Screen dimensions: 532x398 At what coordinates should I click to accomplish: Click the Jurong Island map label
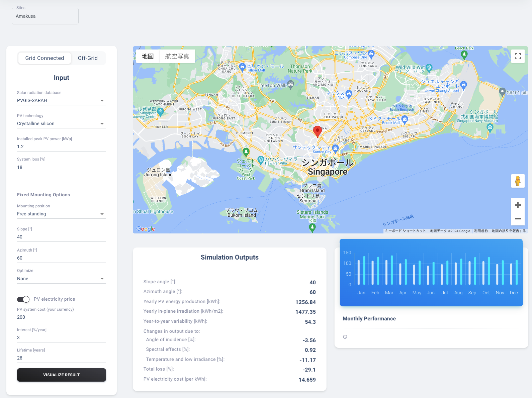(158, 172)
